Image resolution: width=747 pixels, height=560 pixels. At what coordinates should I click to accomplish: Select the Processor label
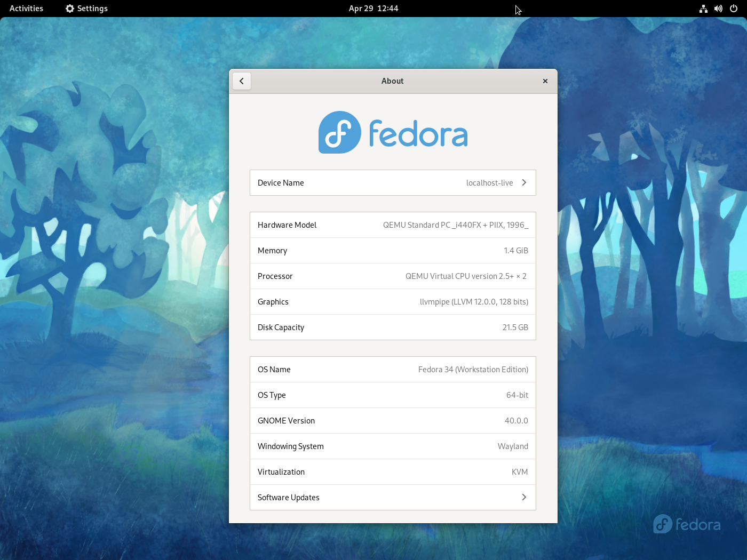pos(275,276)
